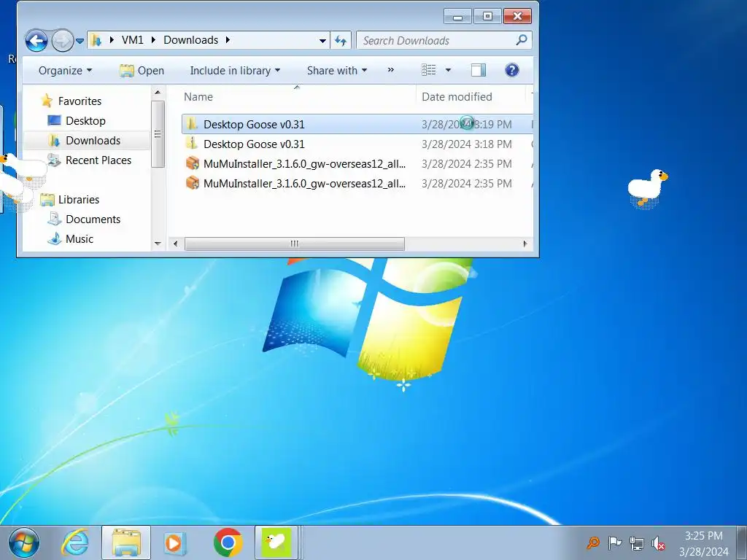
Task: Toggle the preview pane
Action: 479,70
